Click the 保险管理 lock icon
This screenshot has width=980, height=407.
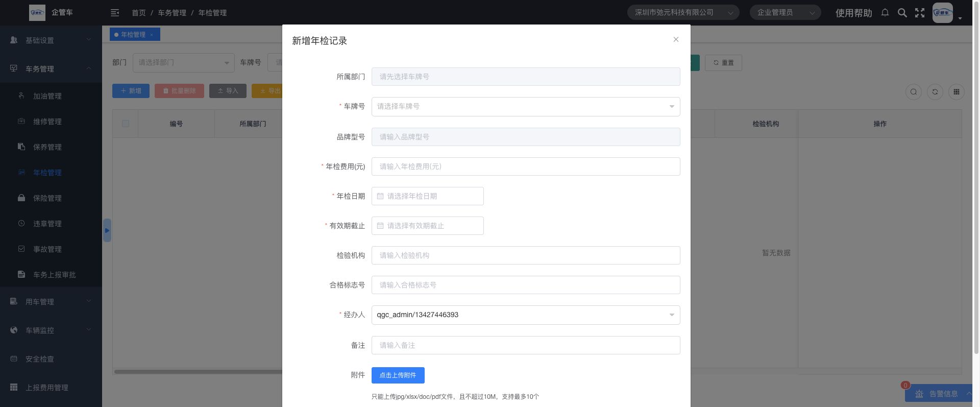click(21, 198)
